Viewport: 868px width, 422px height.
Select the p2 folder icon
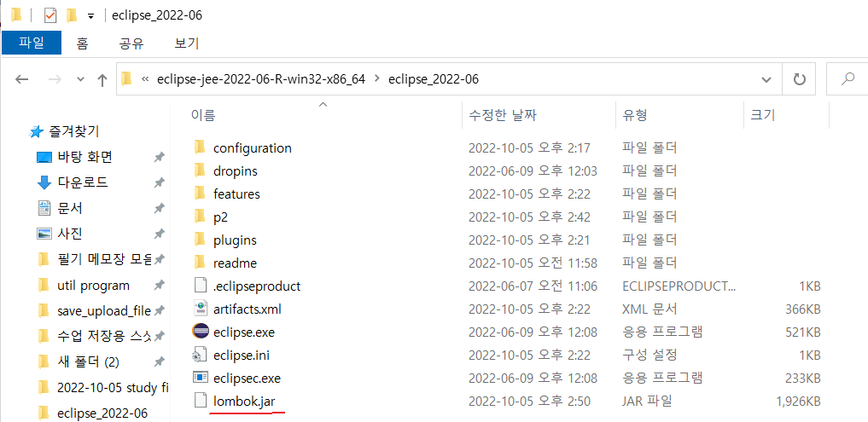(x=200, y=217)
